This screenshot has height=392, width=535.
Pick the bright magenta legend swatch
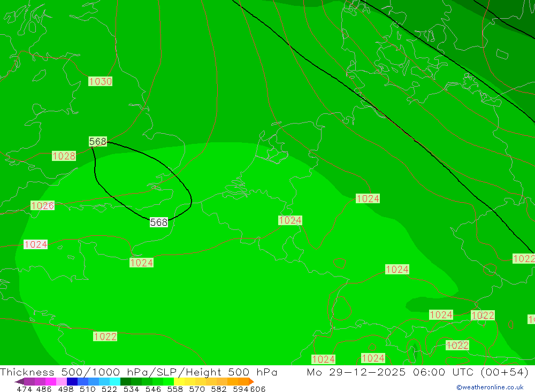(x=51, y=381)
